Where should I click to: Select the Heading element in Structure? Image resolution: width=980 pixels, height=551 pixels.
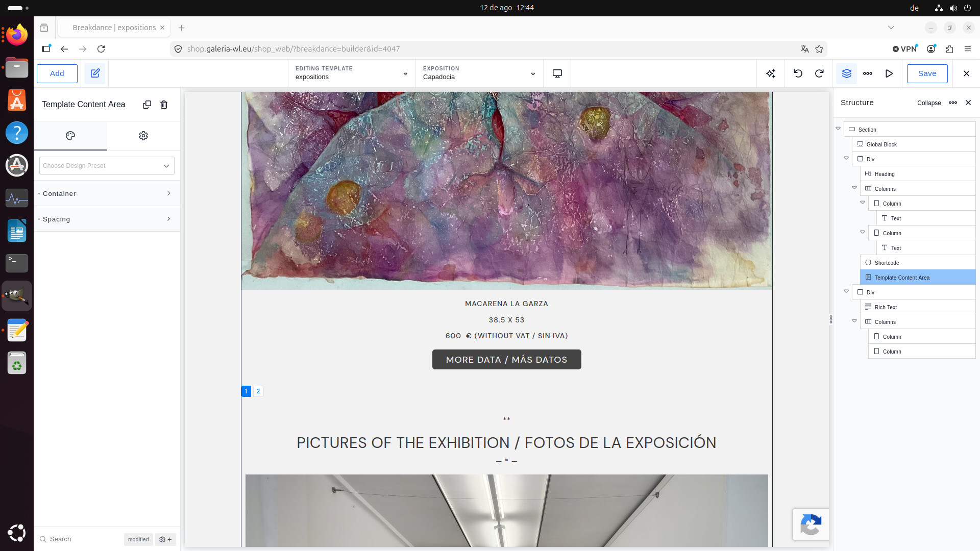click(918, 174)
